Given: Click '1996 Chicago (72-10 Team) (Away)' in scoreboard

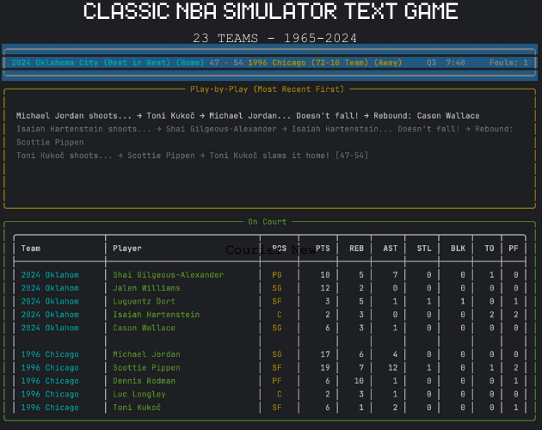Looking at the screenshot, I should click(325, 63).
